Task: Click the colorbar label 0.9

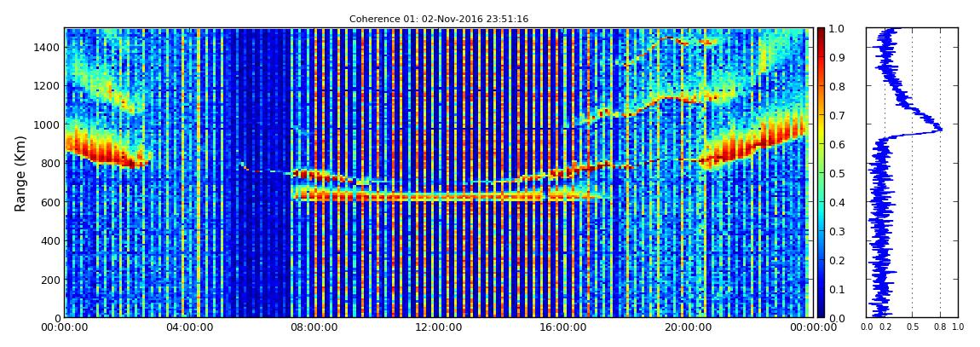Action: [x=836, y=57]
